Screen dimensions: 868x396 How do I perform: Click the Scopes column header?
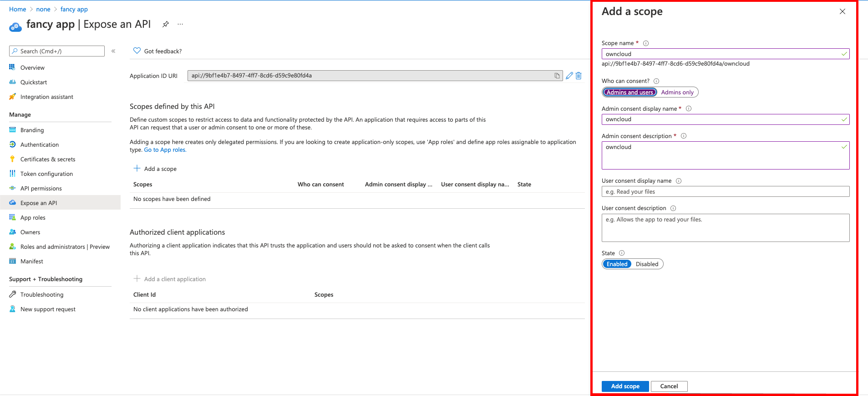tap(143, 185)
